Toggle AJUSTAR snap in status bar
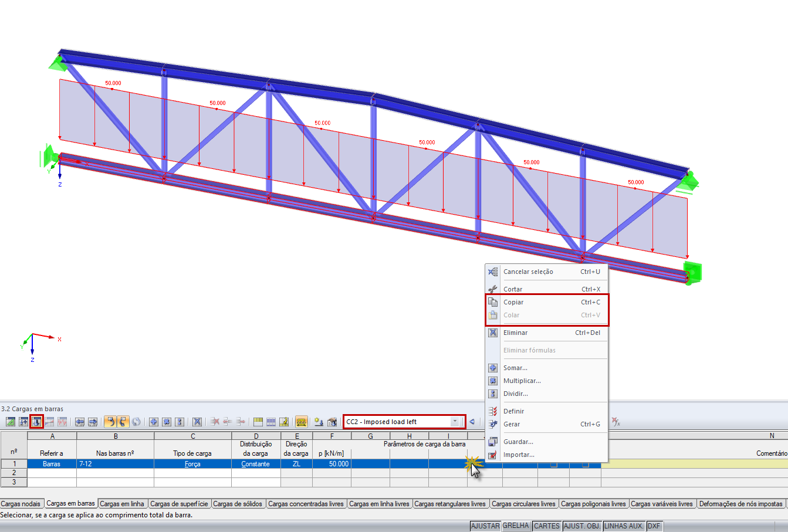 pyautogui.click(x=485, y=526)
